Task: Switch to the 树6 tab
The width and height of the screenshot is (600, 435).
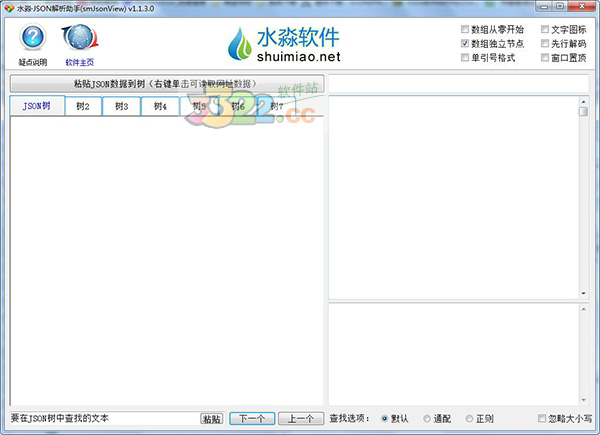Action: [238, 106]
